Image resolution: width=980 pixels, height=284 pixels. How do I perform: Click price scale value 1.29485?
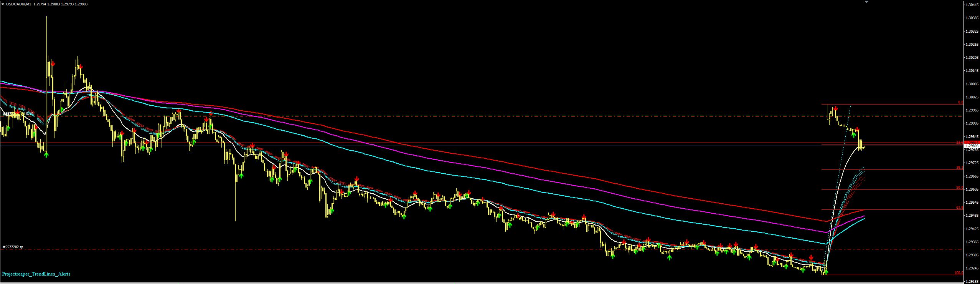[971, 216]
